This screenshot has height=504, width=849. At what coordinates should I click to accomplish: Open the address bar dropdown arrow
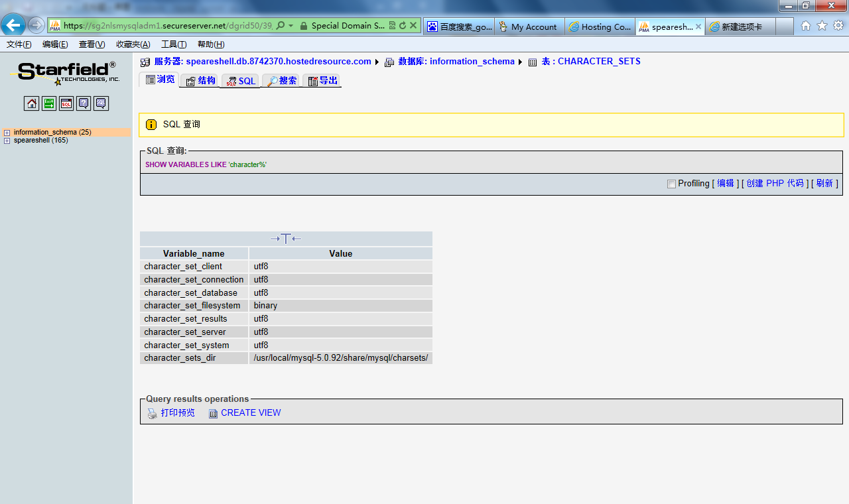tap(291, 26)
